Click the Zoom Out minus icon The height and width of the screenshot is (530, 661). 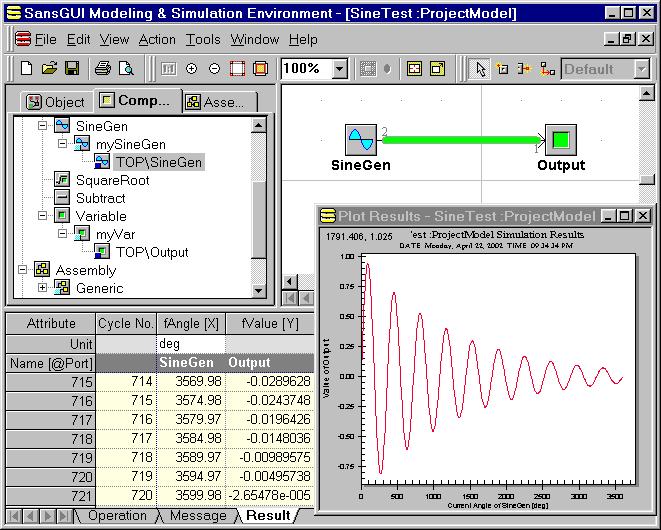pos(214,69)
